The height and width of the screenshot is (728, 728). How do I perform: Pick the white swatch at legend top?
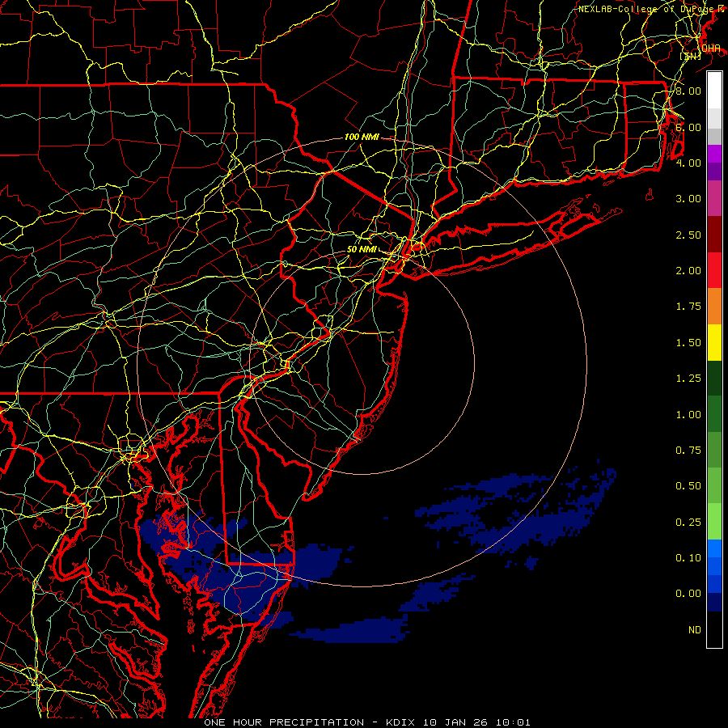pyautogui.click(x=714, y=91)
